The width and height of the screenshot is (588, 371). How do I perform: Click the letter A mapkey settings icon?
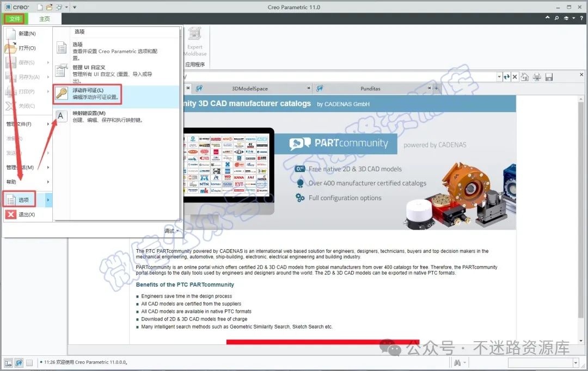coord(61,116)
